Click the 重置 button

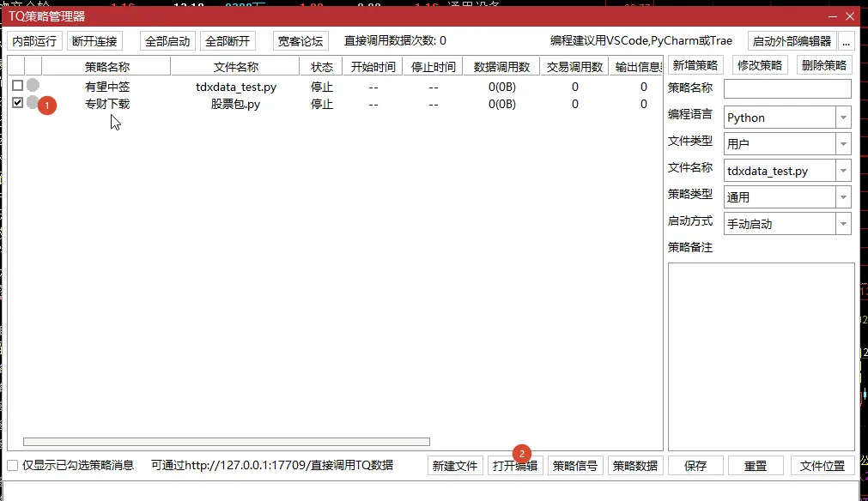(x=756, y=466)
